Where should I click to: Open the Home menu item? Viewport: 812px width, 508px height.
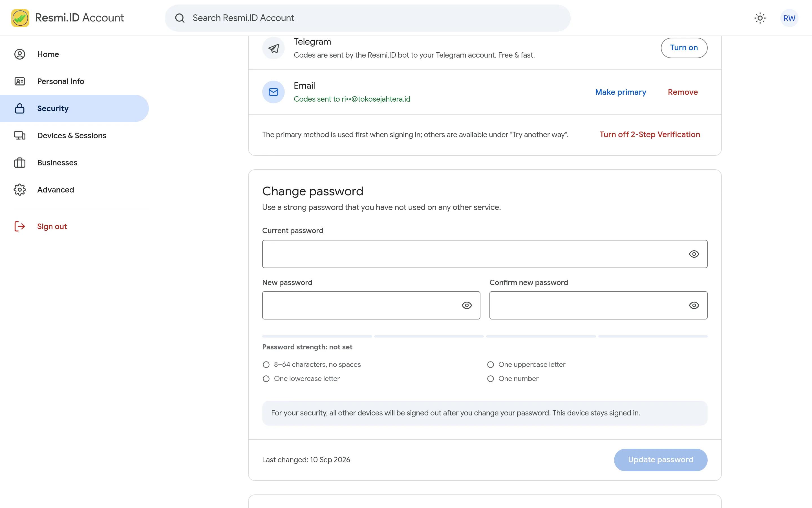tap(74, 54)
